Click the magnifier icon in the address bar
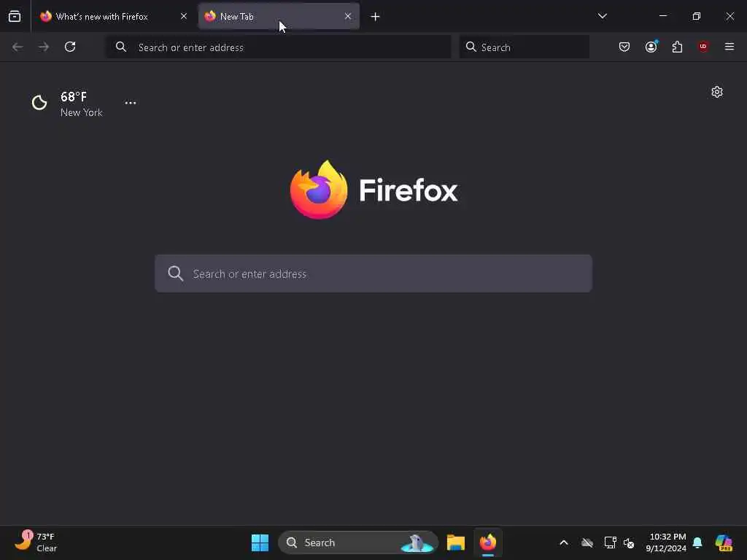This screenshot has height=560, width=747. pos(121,47)
